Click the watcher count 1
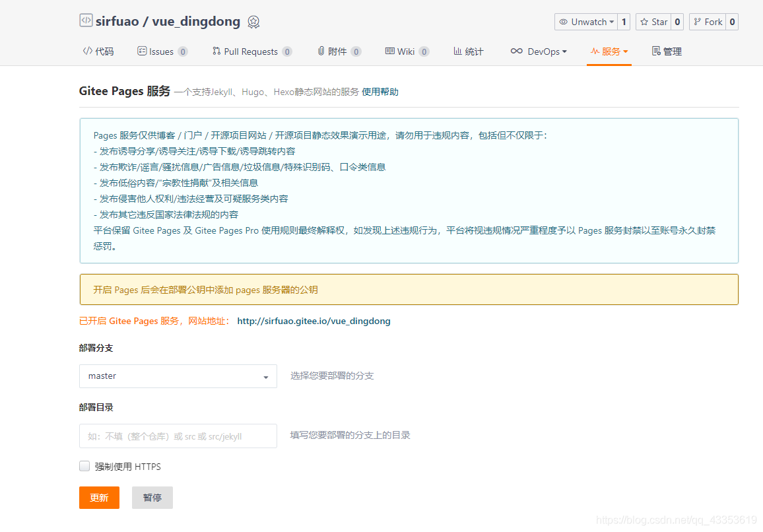The width and height of the screenshot is (763, 532). pos(624,22)
